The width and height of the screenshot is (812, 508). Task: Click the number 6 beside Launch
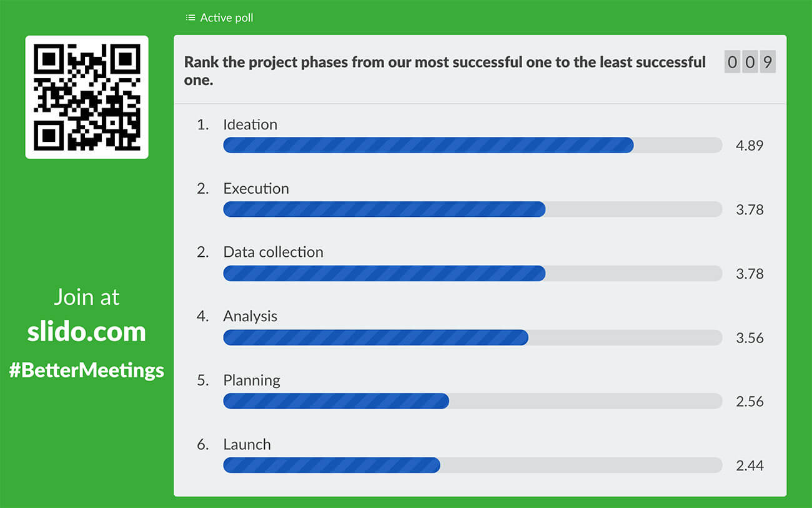pos(202,444)
